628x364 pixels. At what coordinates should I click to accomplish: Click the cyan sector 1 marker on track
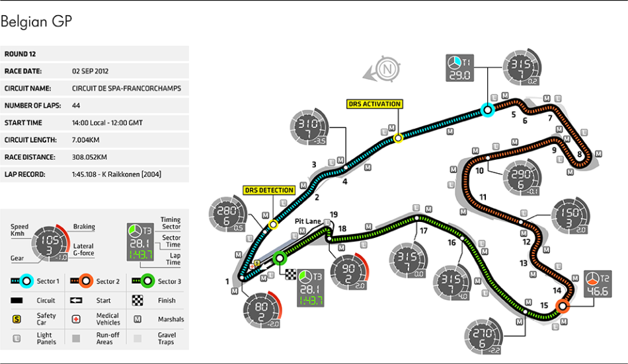[488, 110]
